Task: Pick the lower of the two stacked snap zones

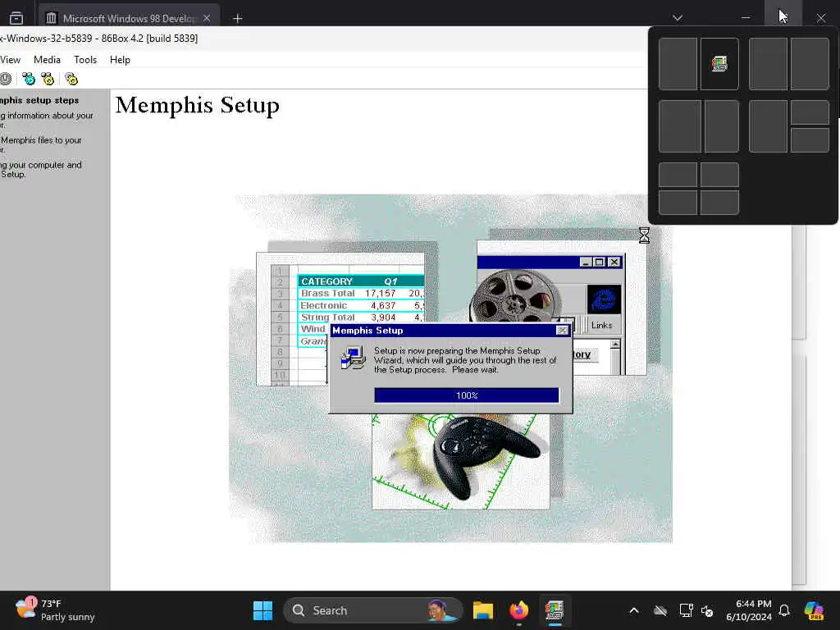Action: coord(810,140)
